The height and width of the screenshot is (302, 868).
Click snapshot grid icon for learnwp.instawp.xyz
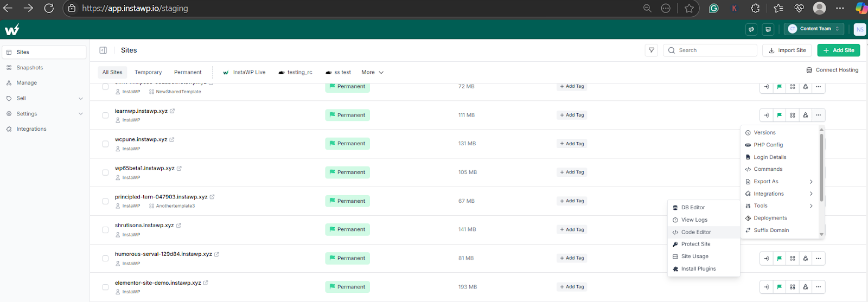coord(793,115)
